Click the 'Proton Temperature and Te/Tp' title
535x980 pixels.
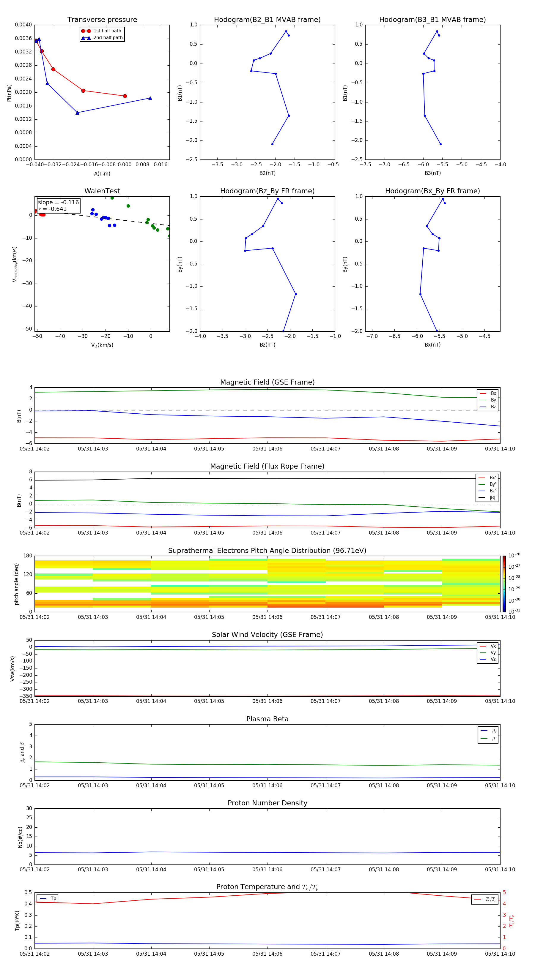267,887
